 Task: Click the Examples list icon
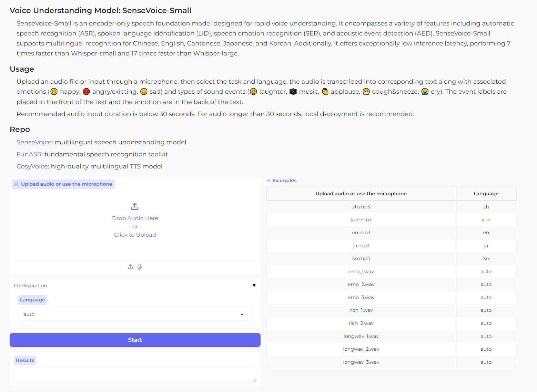pyautogui.click(x=268, y=180)
